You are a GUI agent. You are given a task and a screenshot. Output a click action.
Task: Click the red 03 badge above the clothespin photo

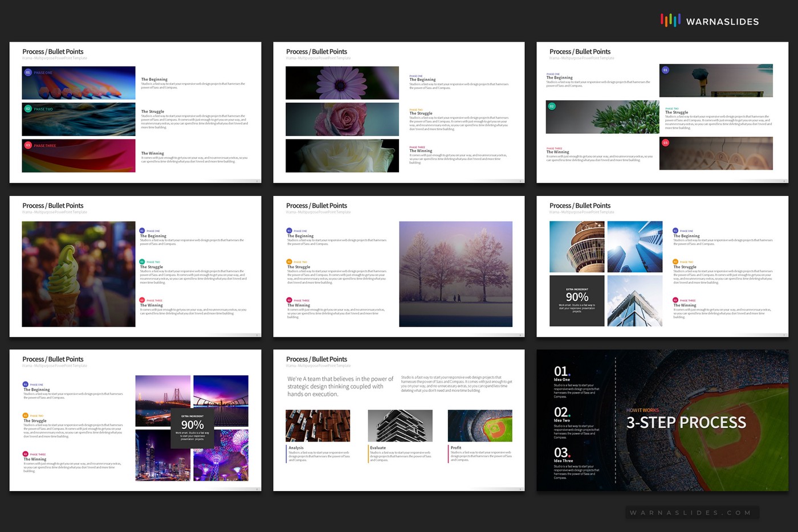[664, 144]
